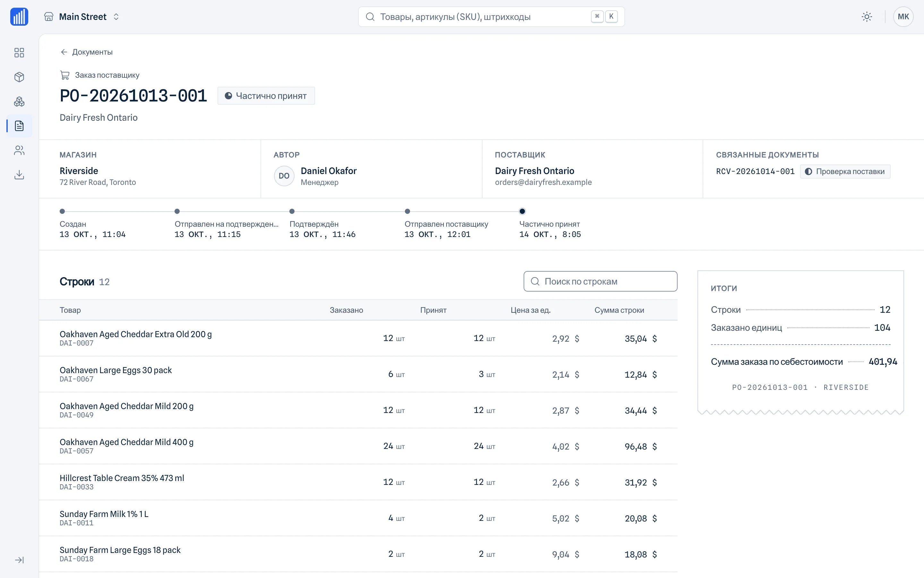Click the DO avatar of Daniel Okafor
Screen dimensions: 924x578
point(284,176)
